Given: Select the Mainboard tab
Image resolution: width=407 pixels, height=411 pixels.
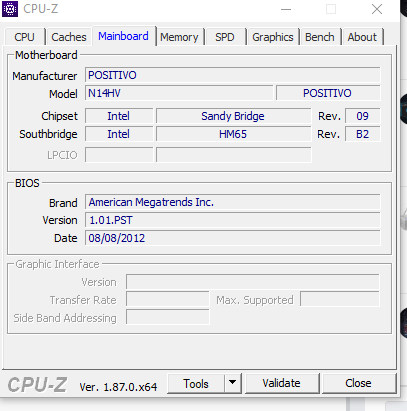Looking at the screenshot, I should click(123, 36).
